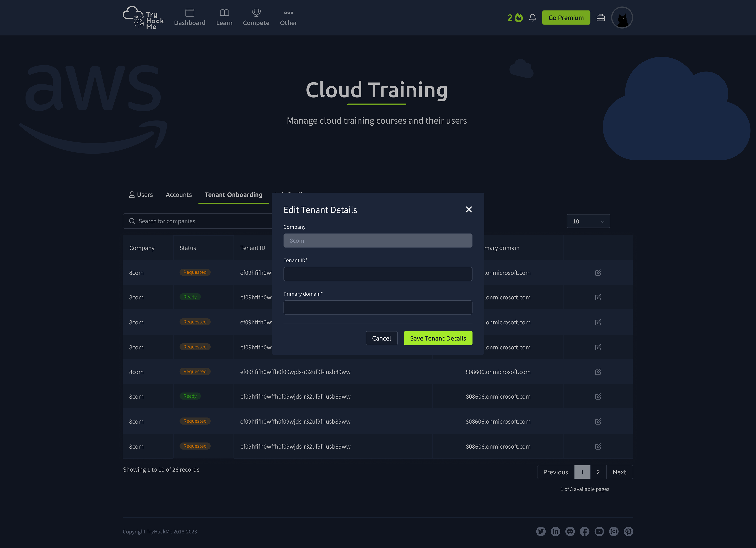The width and height of the screenshot is (756, 548).
Task: Open the Compete nav menu
Action: click(x=256, y=18)
